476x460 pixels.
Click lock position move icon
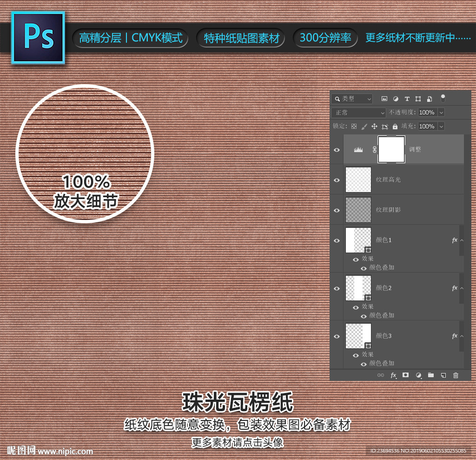pos(374,127)
